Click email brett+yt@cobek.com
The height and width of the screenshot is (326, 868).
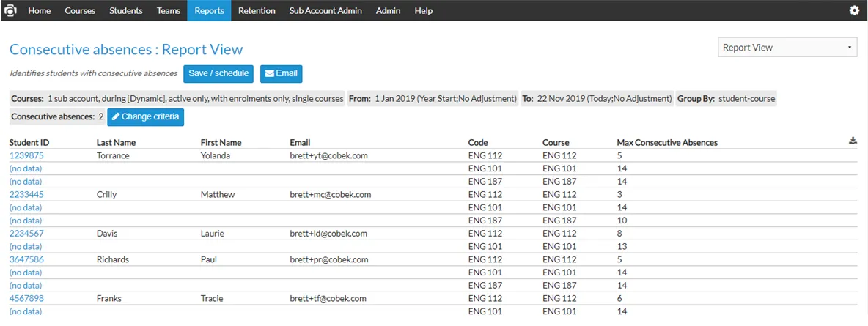[x=329, y=155]
